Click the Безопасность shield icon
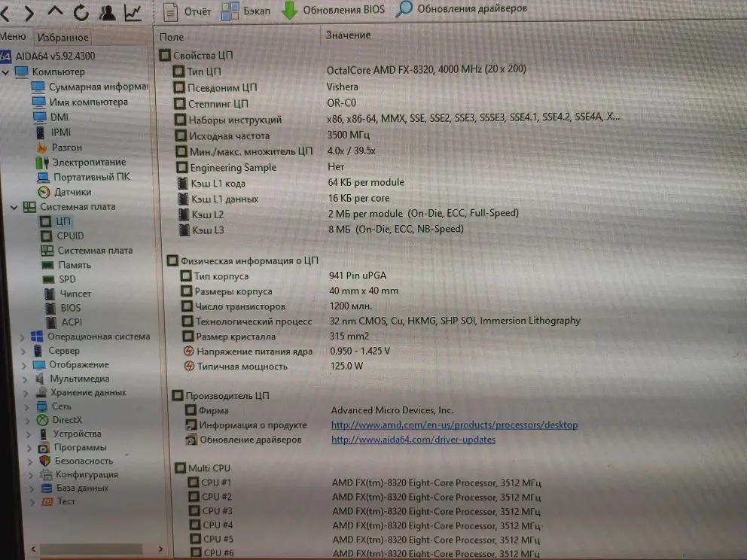747x560 pixels. tap(44, 461)
